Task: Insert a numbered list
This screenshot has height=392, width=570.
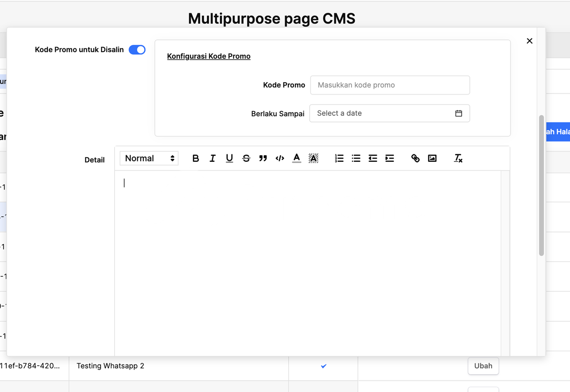Action: 339,159
